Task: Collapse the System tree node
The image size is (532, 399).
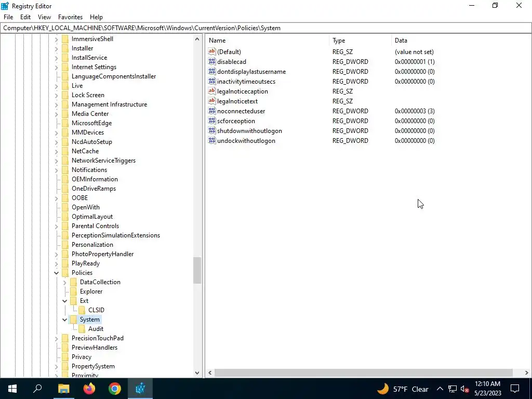Action: (65, 320)
